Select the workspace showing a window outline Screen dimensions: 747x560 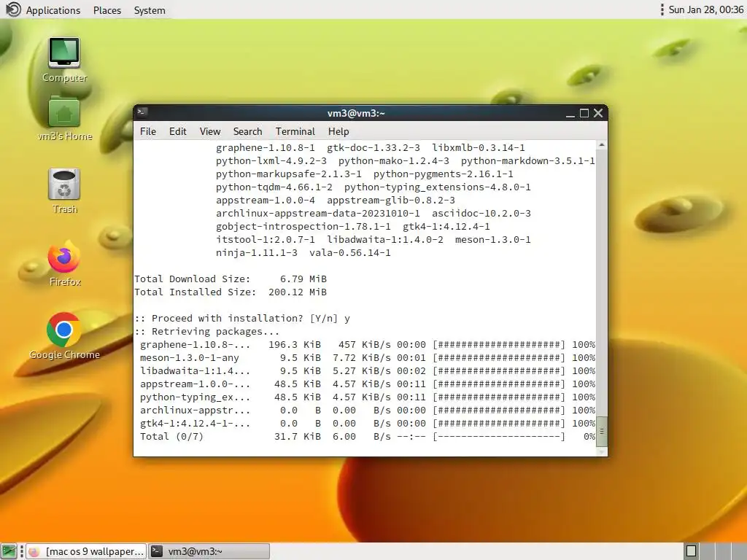692,551
